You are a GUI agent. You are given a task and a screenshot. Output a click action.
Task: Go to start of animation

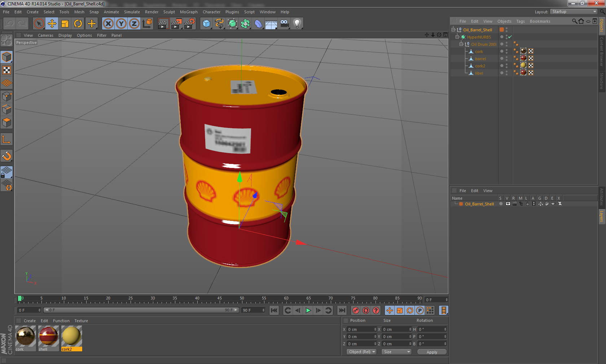point(274,310)
